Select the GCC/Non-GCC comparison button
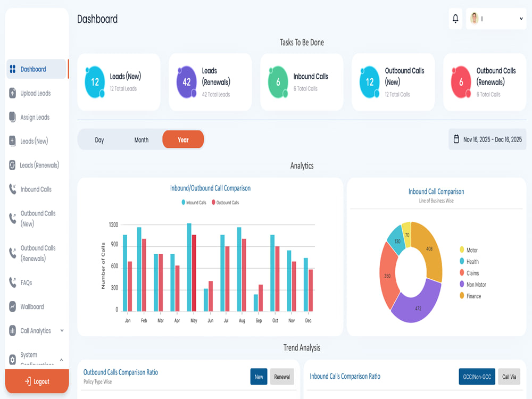Viewport: 532px width, 399px height. coord(477,377)
